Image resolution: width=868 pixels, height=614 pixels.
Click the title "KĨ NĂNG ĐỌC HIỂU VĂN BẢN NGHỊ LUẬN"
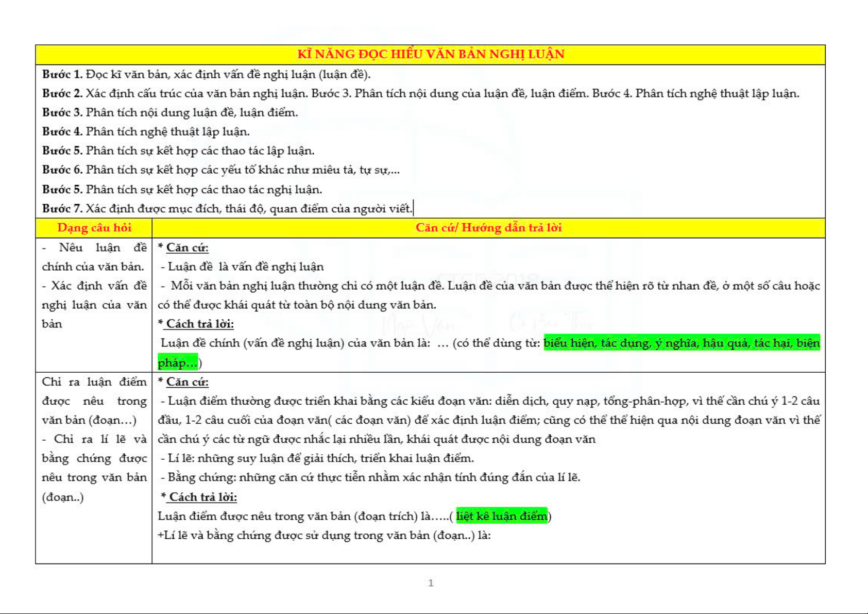(431, 54)
